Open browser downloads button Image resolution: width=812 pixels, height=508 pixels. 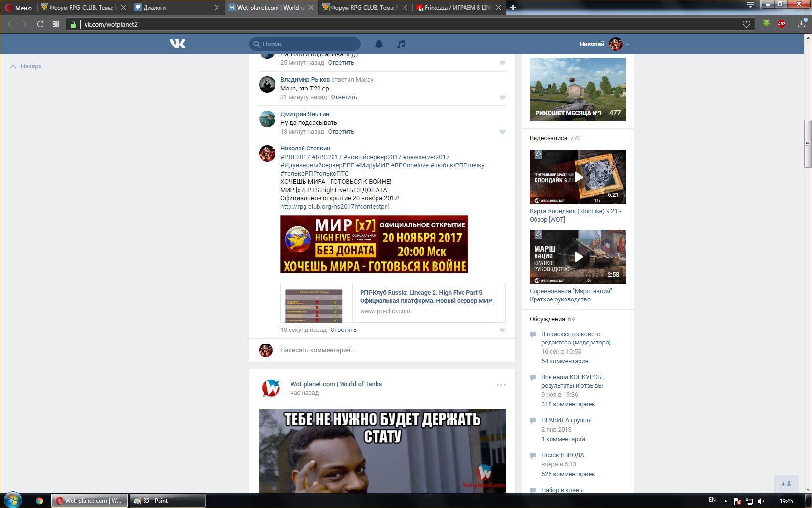click(801, 24)
